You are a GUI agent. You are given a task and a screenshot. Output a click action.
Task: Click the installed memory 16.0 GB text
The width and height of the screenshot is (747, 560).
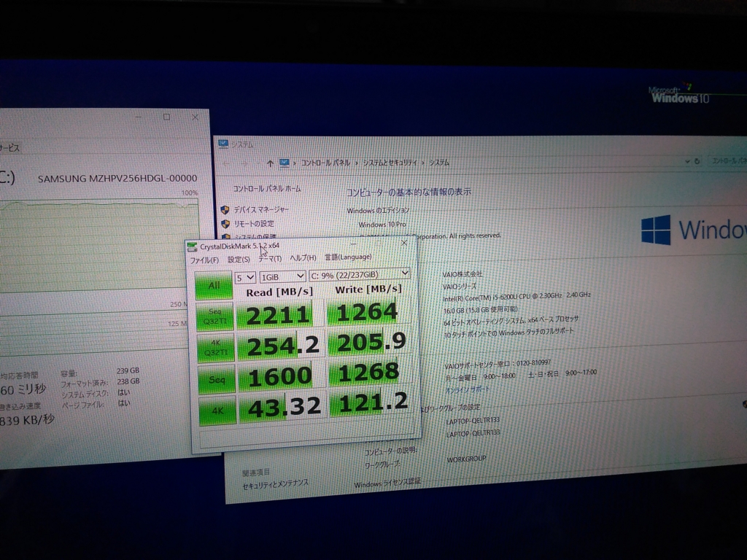coord(480,310)
